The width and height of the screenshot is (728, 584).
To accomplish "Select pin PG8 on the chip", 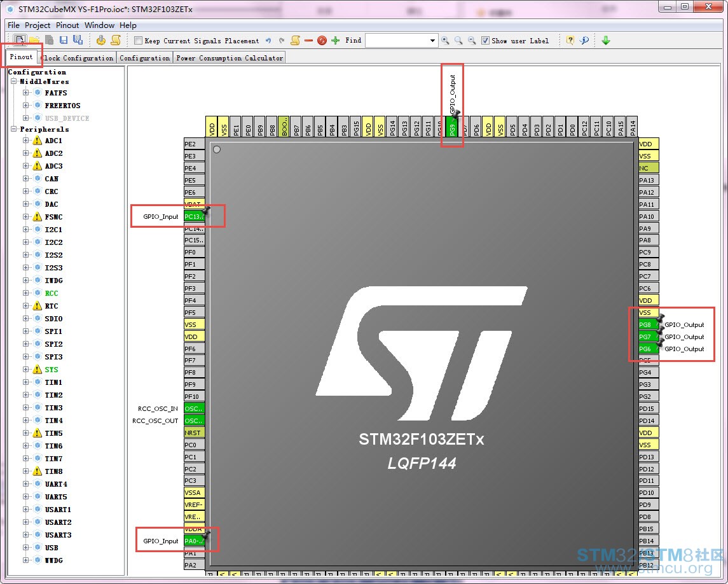I will 649,324.
